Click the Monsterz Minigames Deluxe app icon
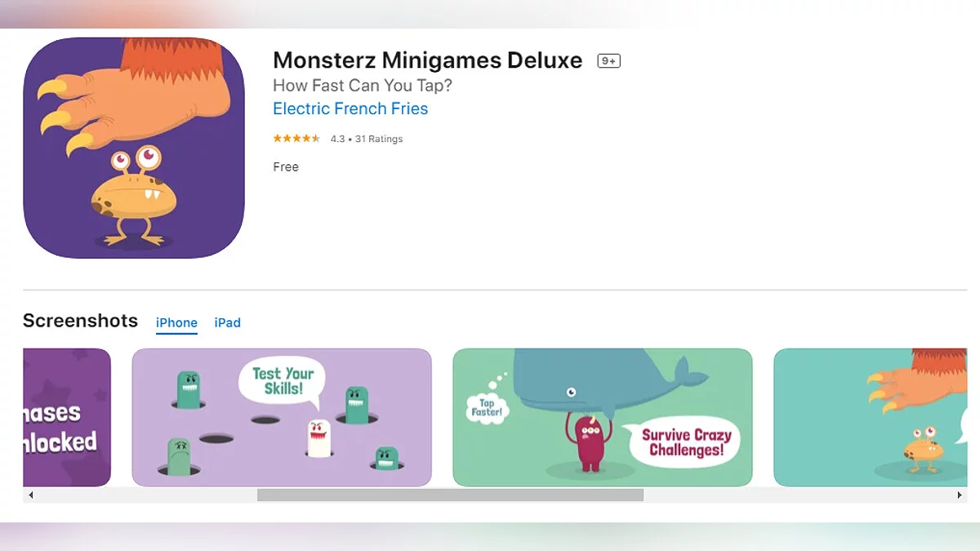This screenshot has height=551, width=980. pos(134,148)
